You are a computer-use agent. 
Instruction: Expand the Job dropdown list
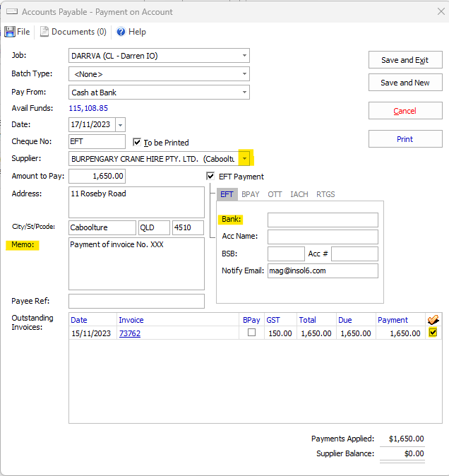(x=244, y=55)
